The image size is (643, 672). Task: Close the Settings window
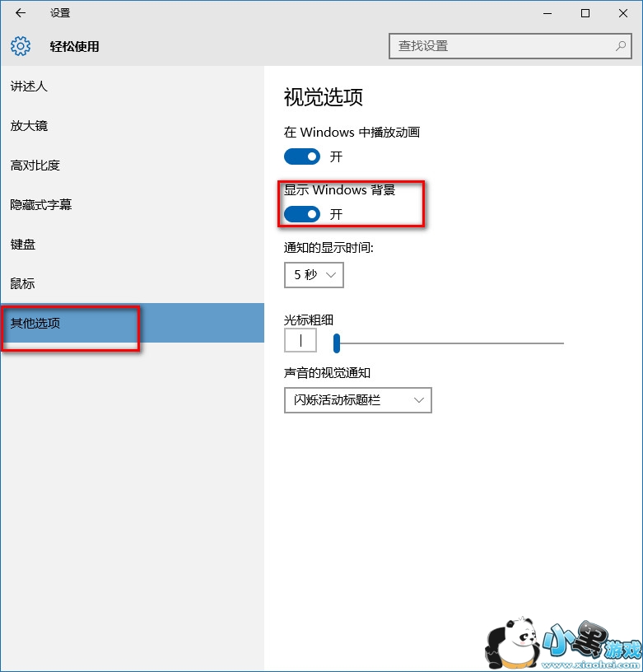(x=623, y=13)
